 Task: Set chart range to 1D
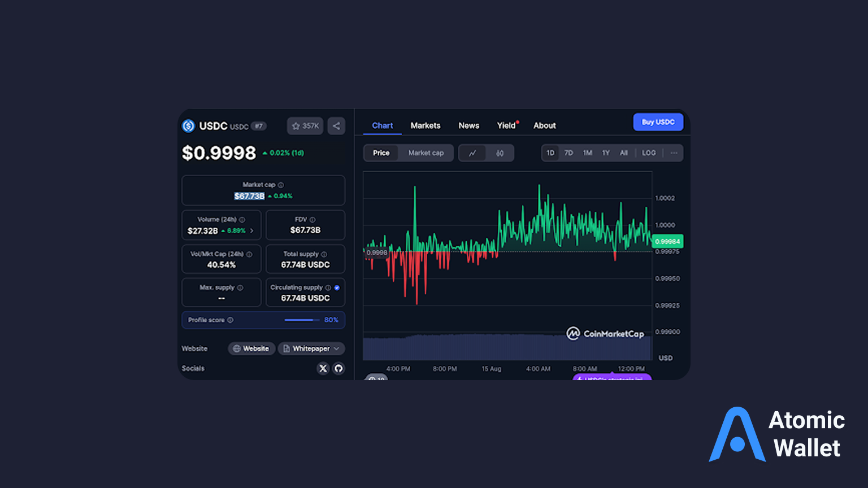coord(550,153)
